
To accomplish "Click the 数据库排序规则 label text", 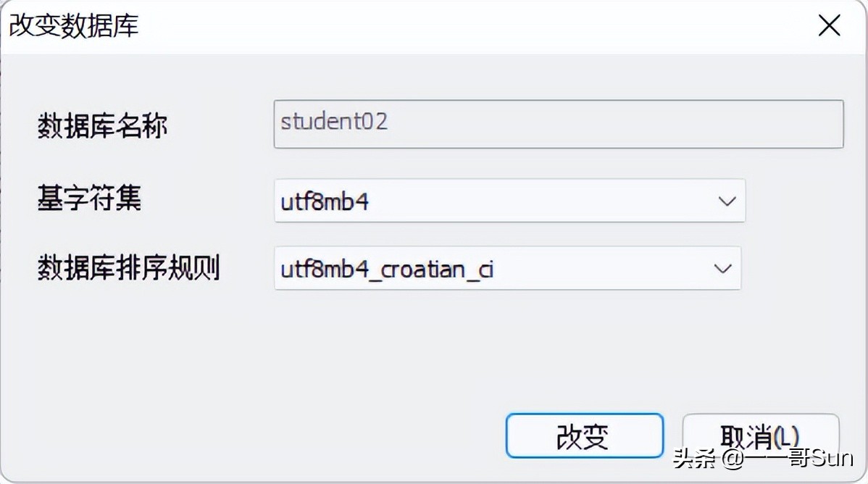I will pos(128,268).
